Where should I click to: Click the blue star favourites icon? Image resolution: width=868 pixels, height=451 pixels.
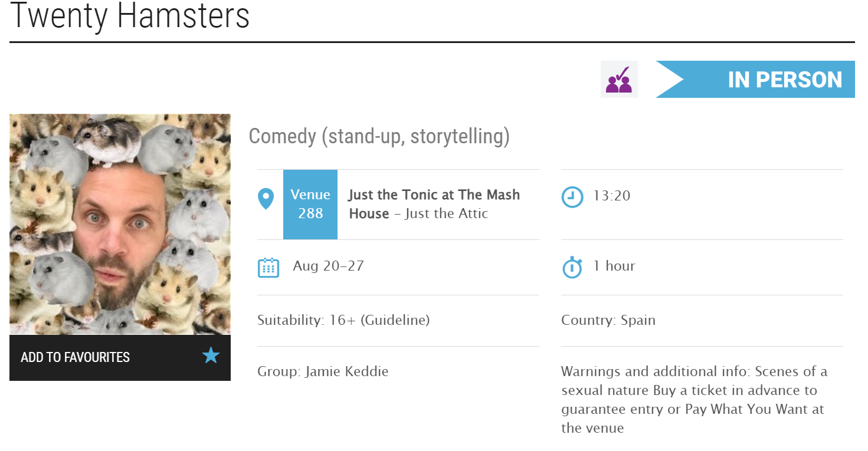point(211,355)
